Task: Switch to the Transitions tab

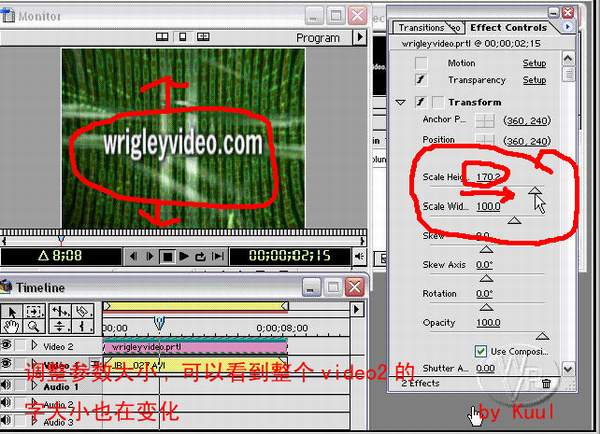Action: pos(421,28)
